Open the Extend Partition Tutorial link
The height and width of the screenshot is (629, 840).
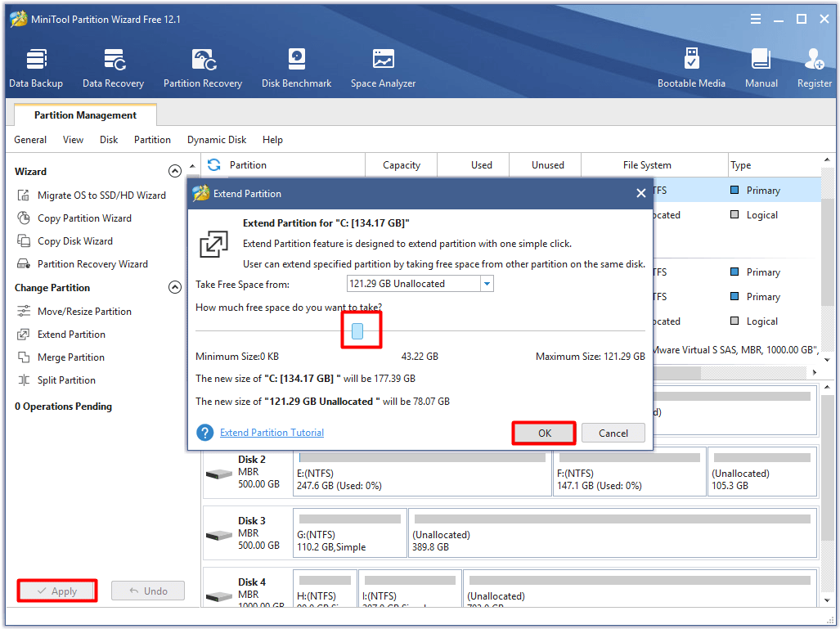click(x=272, y=433)
